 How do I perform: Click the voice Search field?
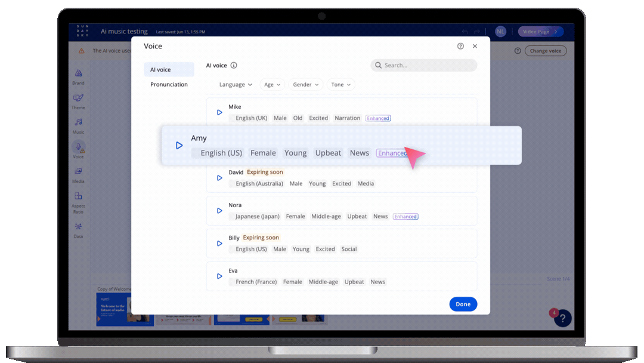coord(423,65)
